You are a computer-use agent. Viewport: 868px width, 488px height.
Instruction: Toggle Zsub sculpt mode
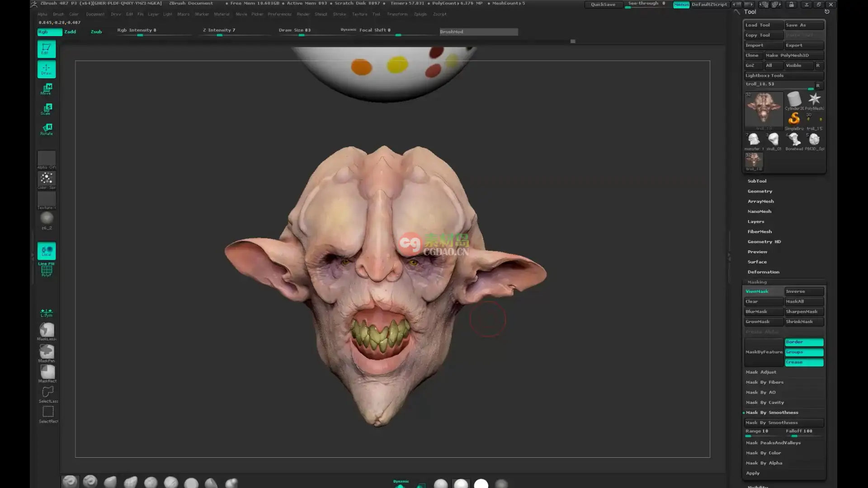coord(96,32)
